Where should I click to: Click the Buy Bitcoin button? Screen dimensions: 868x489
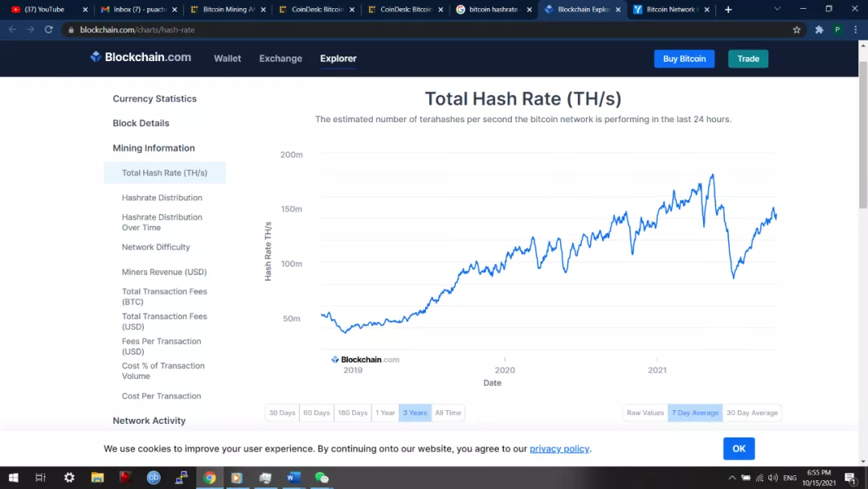coord(684,59)
